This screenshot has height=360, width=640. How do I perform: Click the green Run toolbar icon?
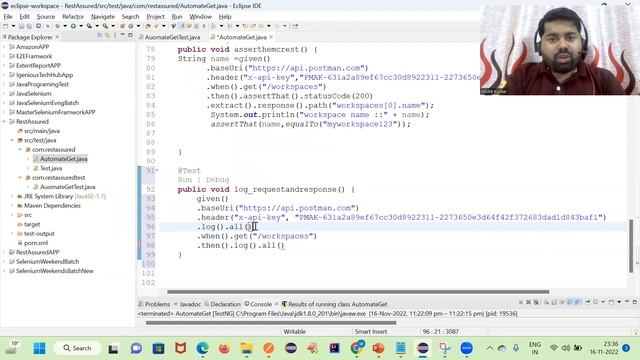click(x=73, y=26)
